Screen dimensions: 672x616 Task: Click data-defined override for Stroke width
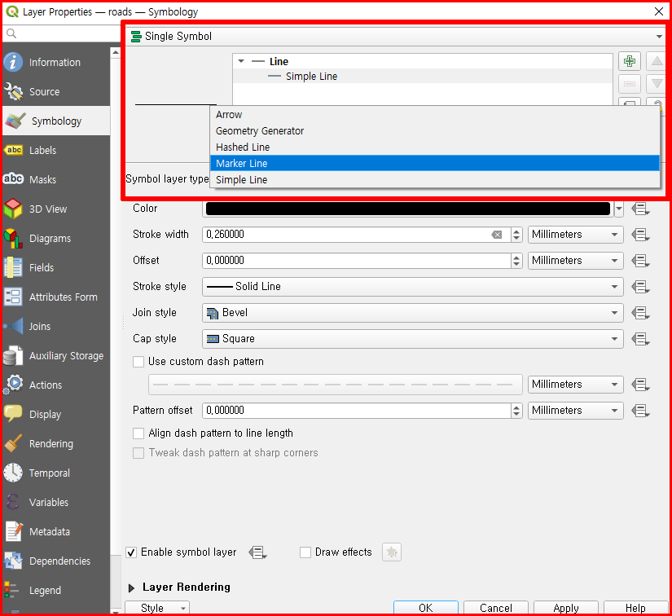click(x=640, y=235)
